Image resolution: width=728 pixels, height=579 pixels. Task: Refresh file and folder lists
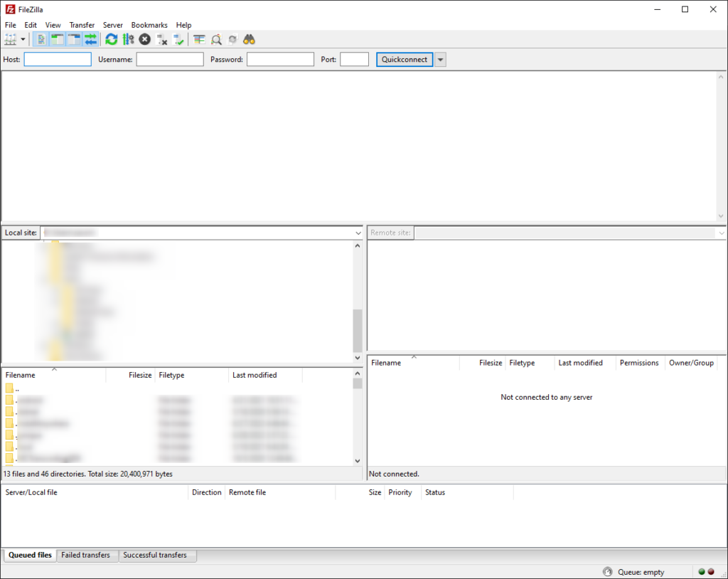[112, 40]
